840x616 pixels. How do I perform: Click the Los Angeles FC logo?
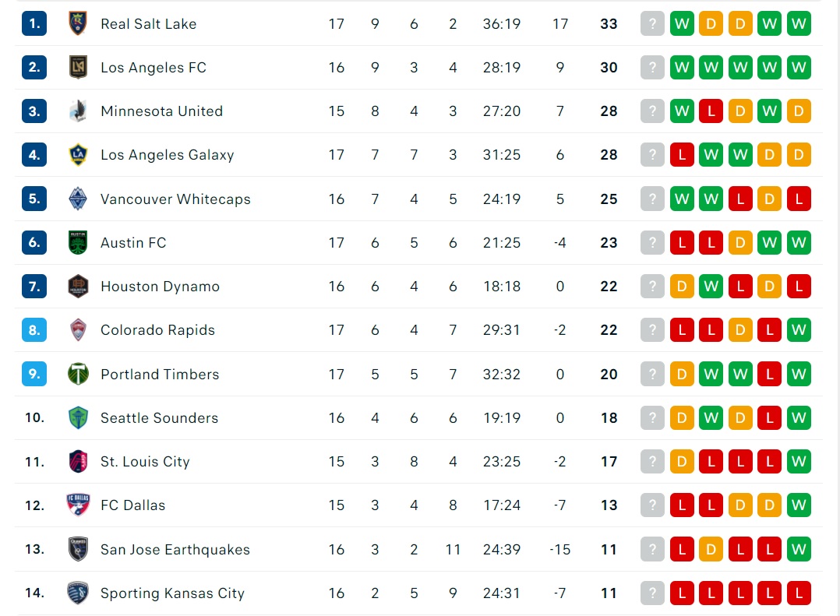(x=78, y=68)
